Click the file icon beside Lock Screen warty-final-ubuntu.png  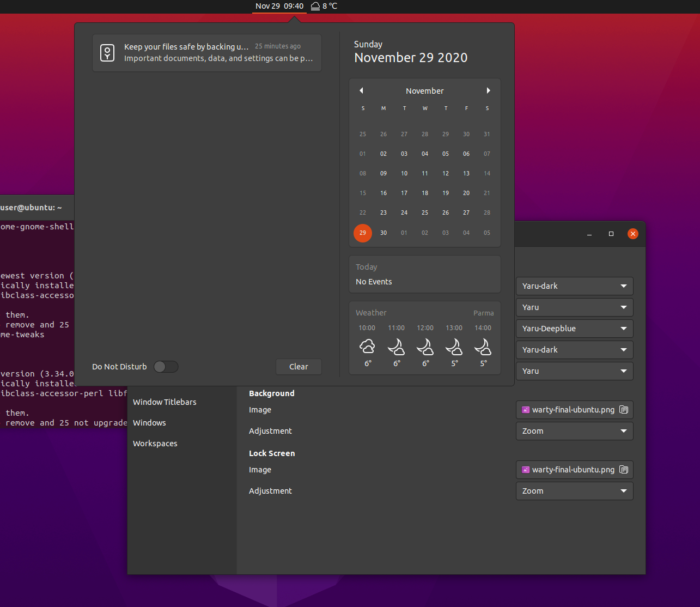pos(623,470)
